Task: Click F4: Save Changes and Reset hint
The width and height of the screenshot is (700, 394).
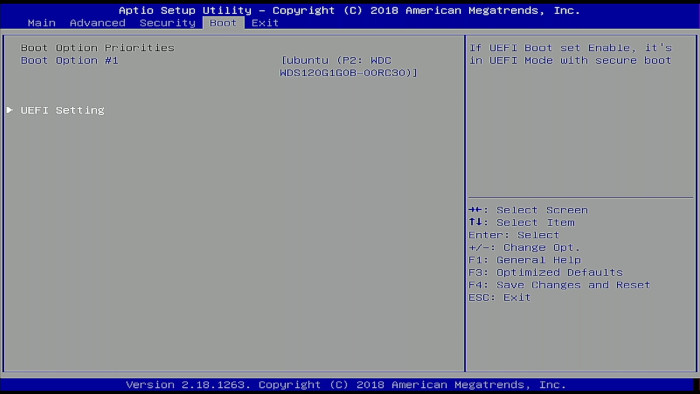Action: pyautogui.click(x=559, y=285)
